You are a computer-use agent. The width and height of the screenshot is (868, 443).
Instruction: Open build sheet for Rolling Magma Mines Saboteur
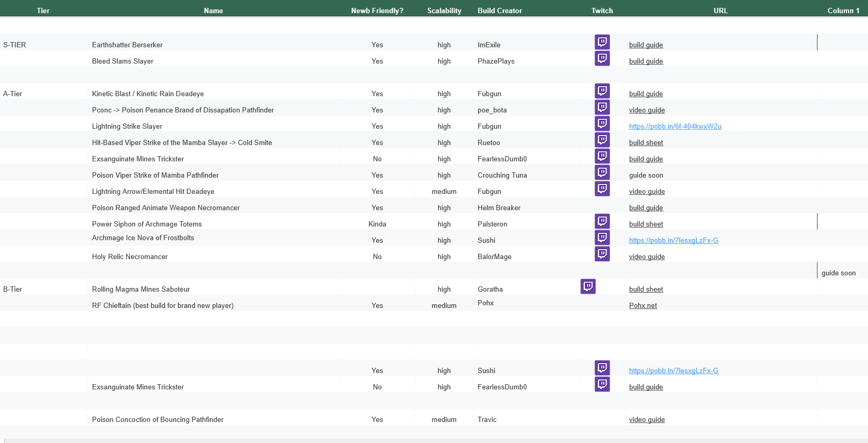click(x=646, y=290)
